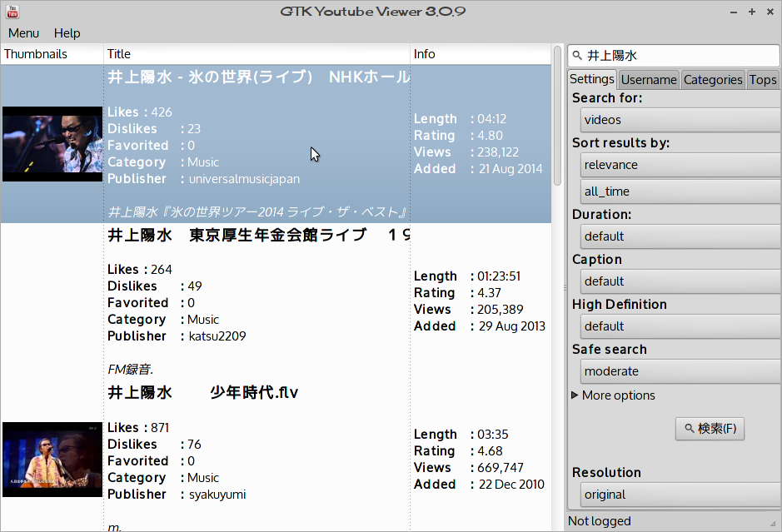Click the YouTube app icon in title bar

tap(12, 12)
